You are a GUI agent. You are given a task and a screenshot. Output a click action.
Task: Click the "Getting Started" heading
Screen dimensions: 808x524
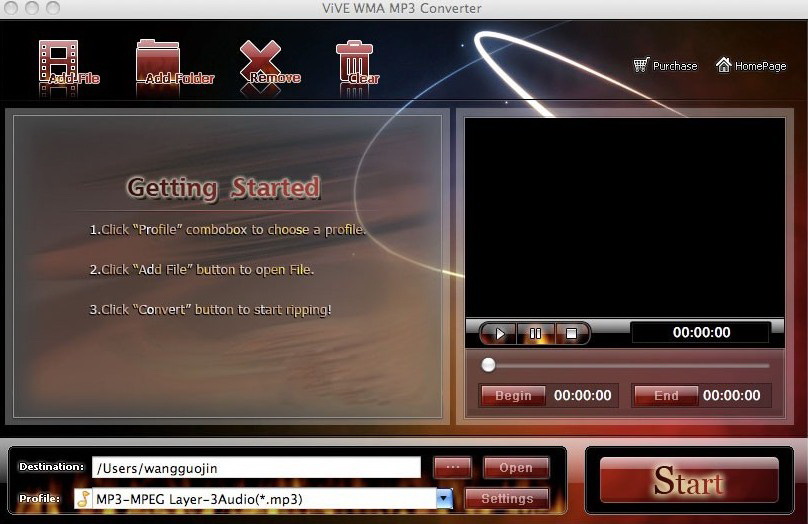coord(223,187)
